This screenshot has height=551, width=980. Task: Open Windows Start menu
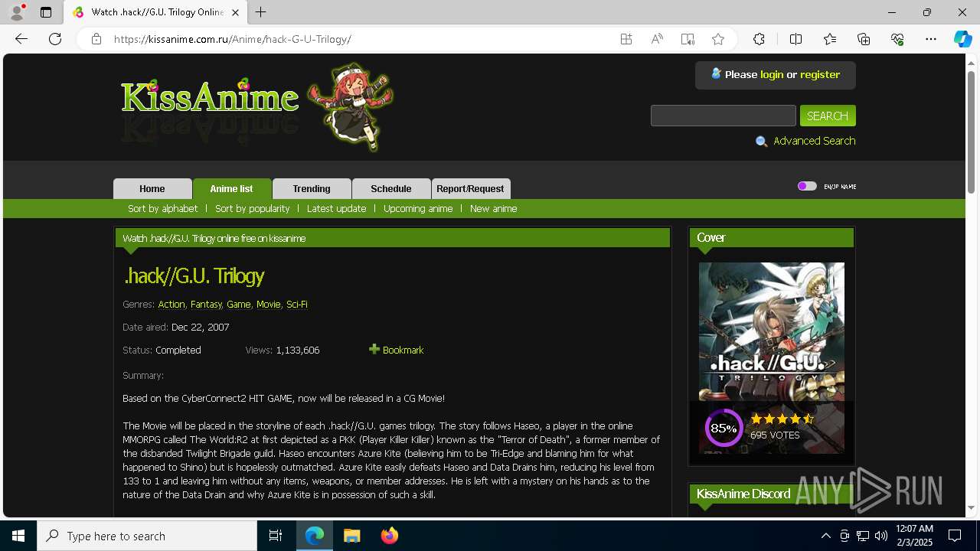(18, 536)
